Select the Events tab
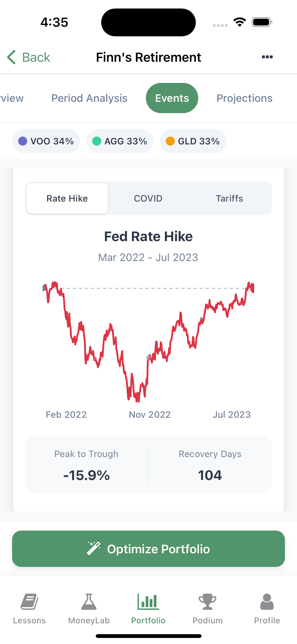Image resolution: width=297 pixels, height=644 pixels. tap(172, 98)
